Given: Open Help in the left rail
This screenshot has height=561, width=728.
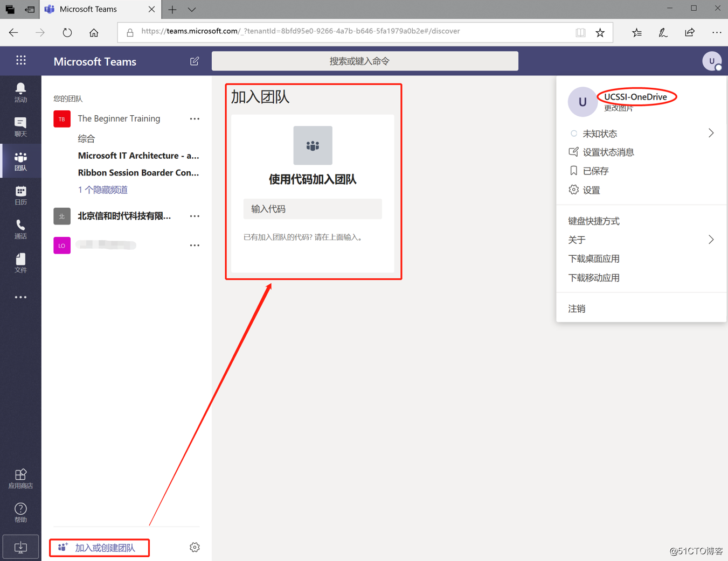Looking at the screenshot, I should (20, 513).
